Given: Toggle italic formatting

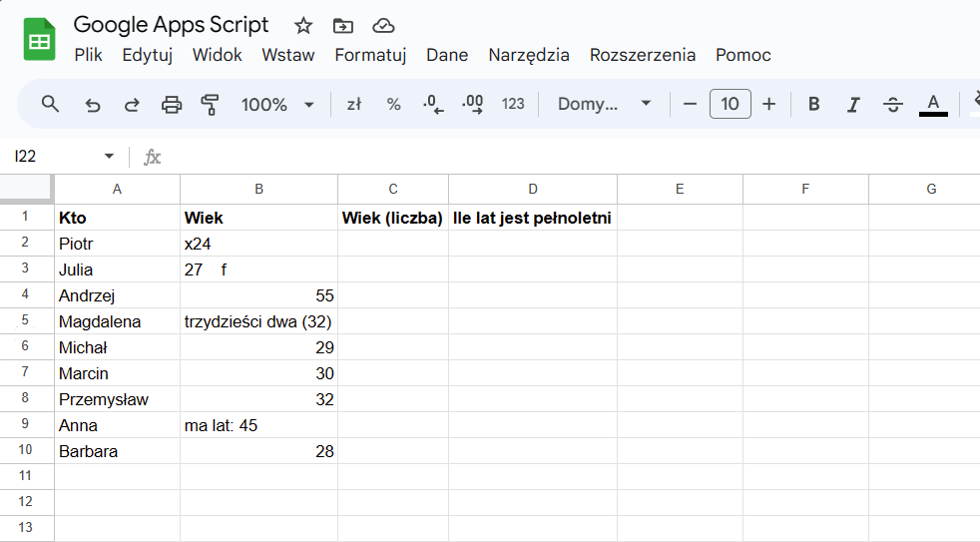Looking at the screenshot, I should click(x=853, y=105).
